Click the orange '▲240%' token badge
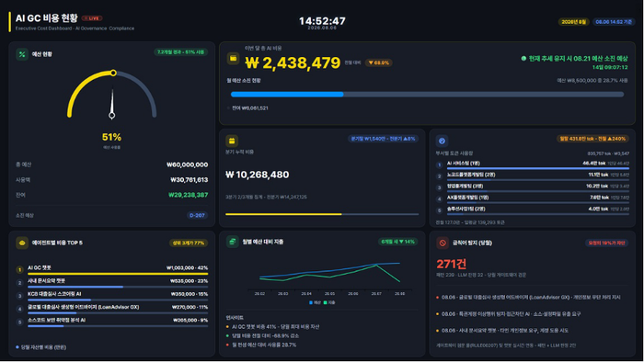 pos(592,139)
